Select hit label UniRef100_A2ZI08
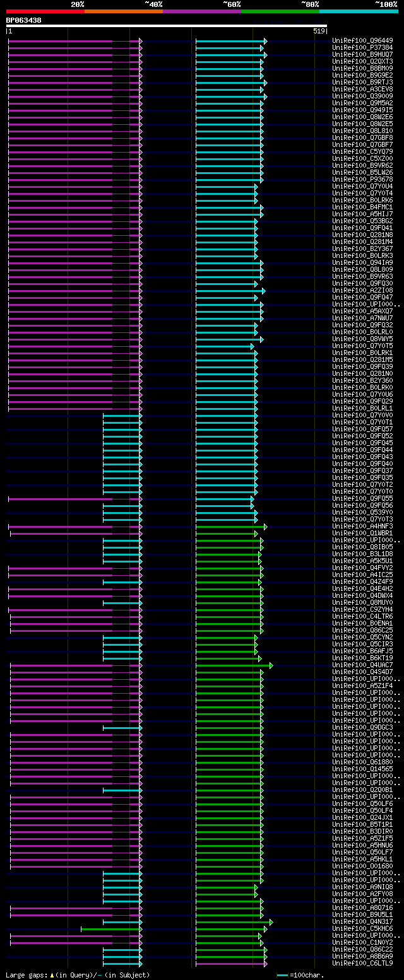The height and width of the screenshot is (980, 404). coord(362,291)
